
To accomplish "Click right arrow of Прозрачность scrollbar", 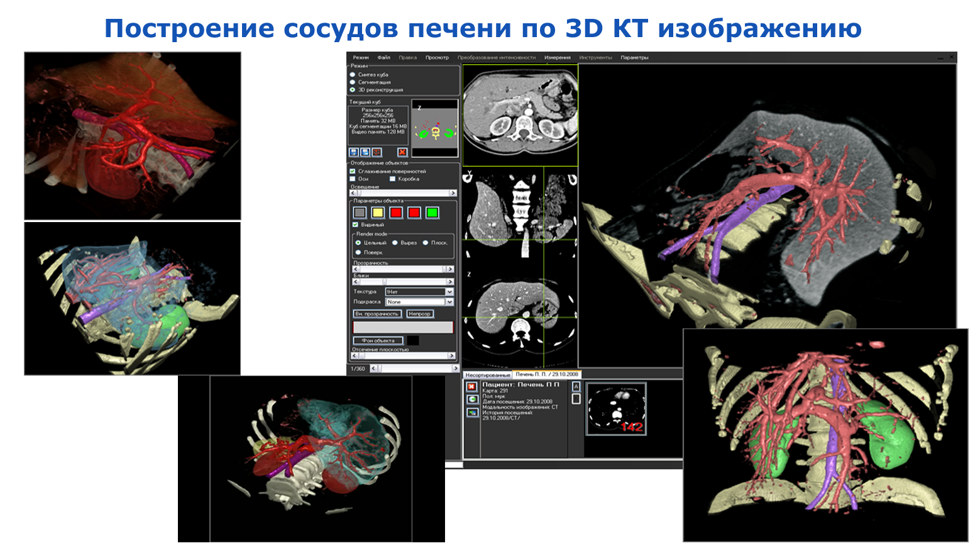I will [x=450, y=269].
